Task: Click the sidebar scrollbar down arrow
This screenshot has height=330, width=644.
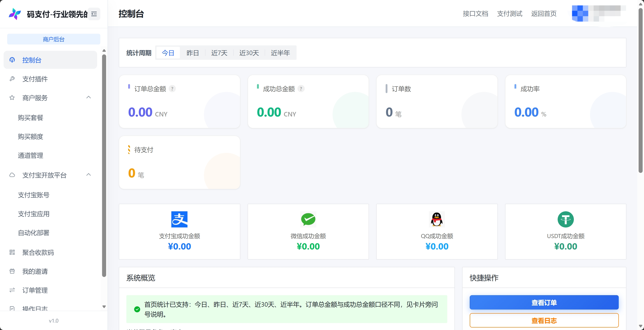Action: click(104, 306)
